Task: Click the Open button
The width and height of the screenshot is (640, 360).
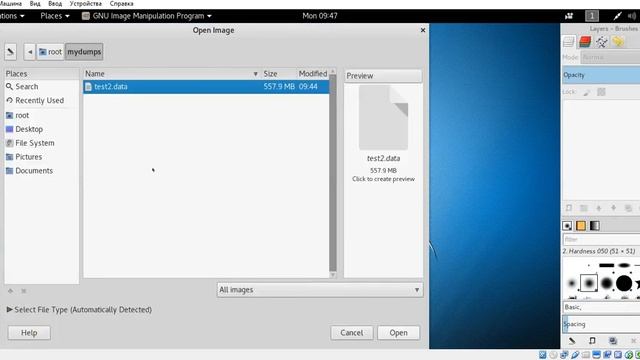Action: click(x=398, y=333)
